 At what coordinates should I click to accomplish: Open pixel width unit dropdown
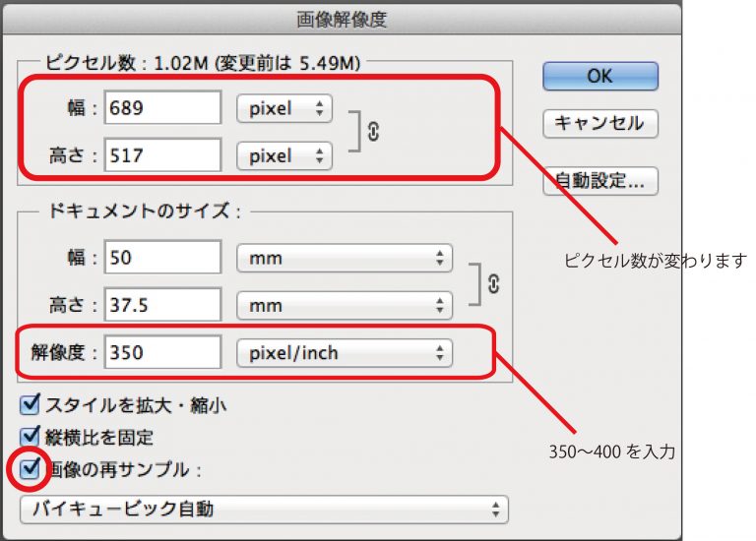(x=284, y=108)
